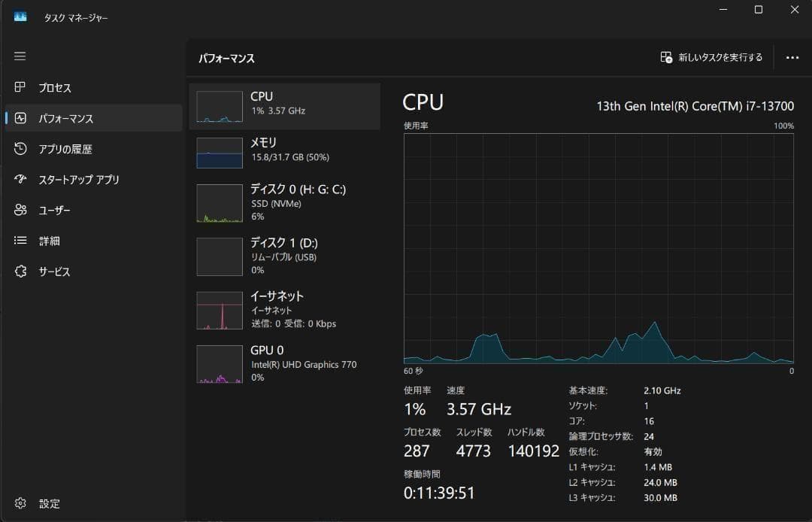Open スタートアップ アプリ gauge icon
Screen dimensions: 812x522
point(20,179)
